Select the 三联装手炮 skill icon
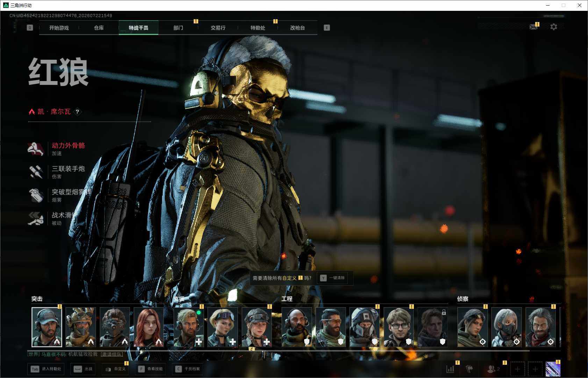The image size is (588, 378). [x=36, y=172]
